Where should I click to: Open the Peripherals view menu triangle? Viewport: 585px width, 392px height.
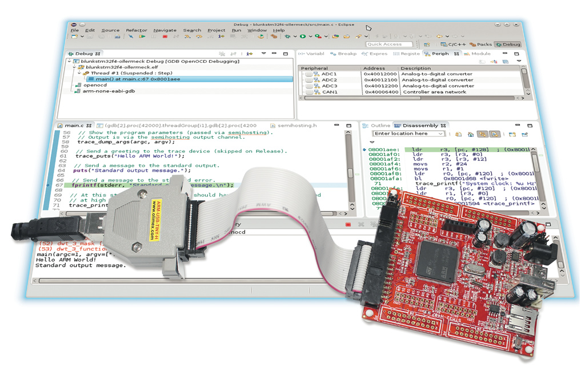(519, 60)
